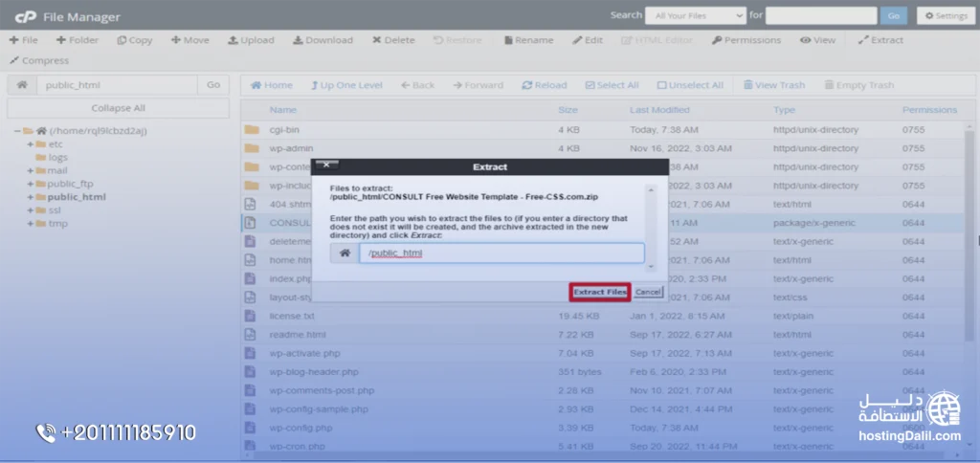Sort by Name column header
This screenshot has height=463, width=980.
point(283,110)
